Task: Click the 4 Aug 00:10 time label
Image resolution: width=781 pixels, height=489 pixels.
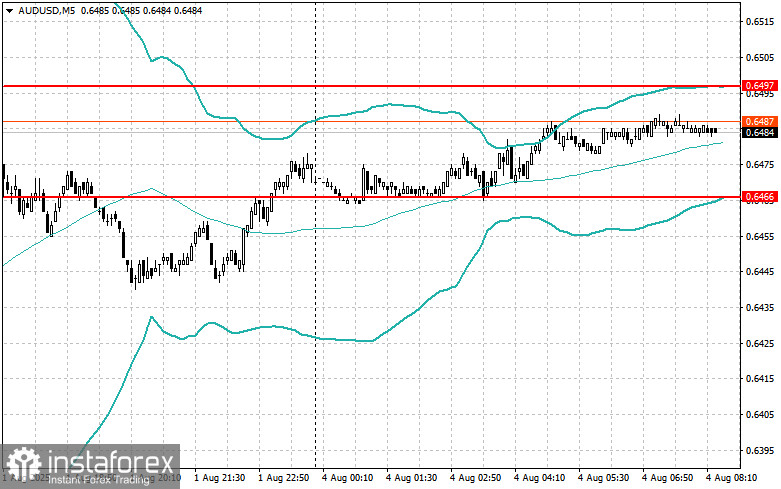Action: click(348, 478)
